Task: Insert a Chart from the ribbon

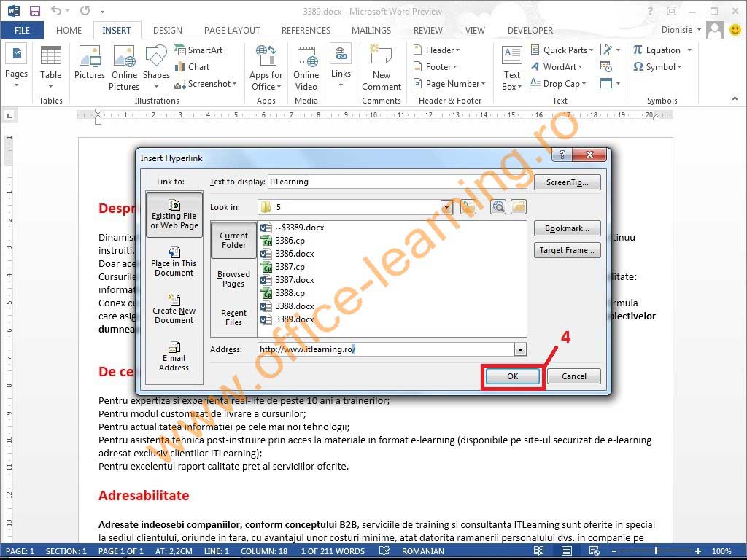Action: coord(193,66)
